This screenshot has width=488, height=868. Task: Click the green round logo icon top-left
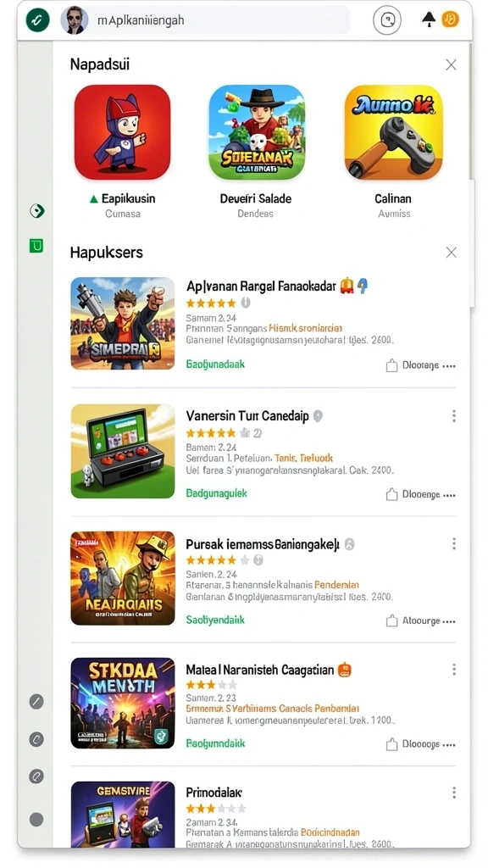(x=37, y=20)
